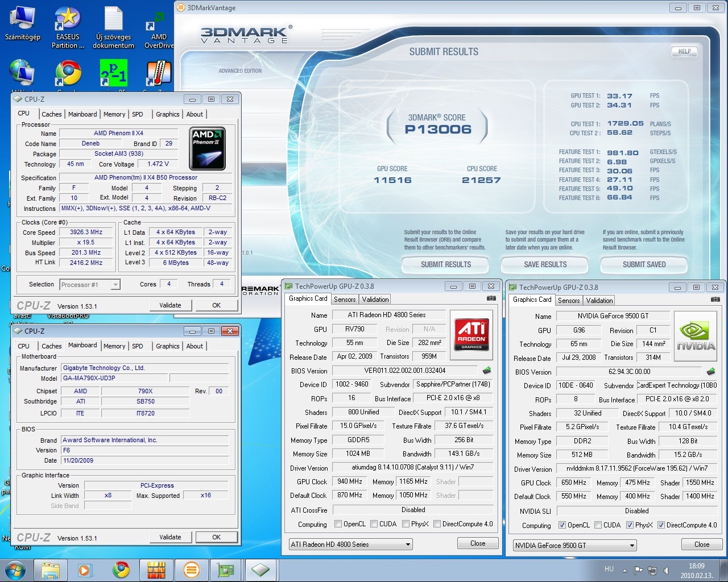Toggle the CUDA checkbox in the NVIDIA GPU-Z window
This screenshot has height=582, width=728.
pos(598,525)
